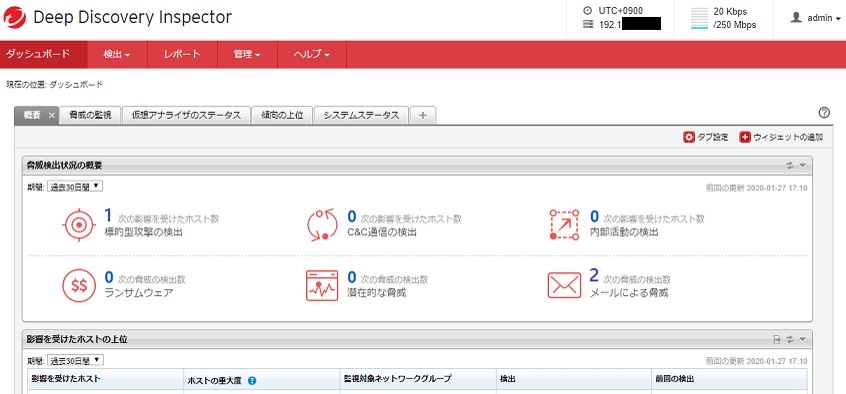
Task: Click the 影響を受けたホスト column header
Action: click(x=105, y=379)
